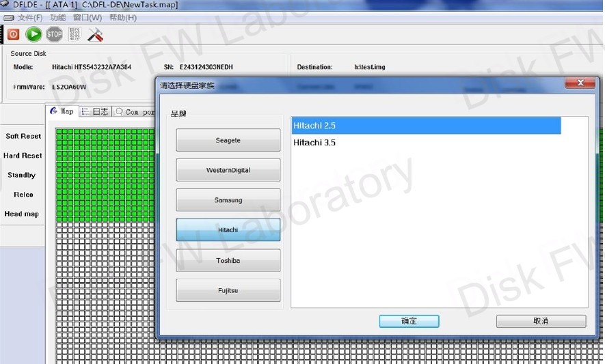Viewport: 605px width, 364px height.
Task: Select the WesternDigital brand button
Action: [228, 170]
